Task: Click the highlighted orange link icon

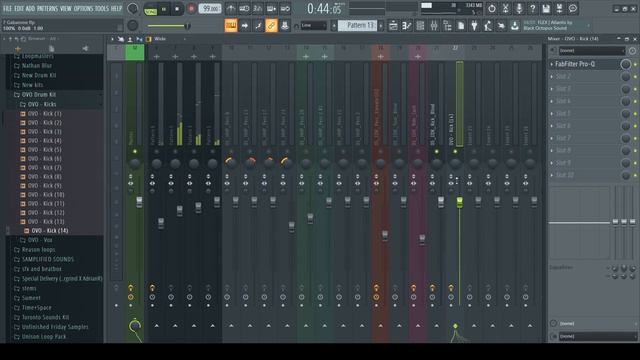Action: pos(271,26)
